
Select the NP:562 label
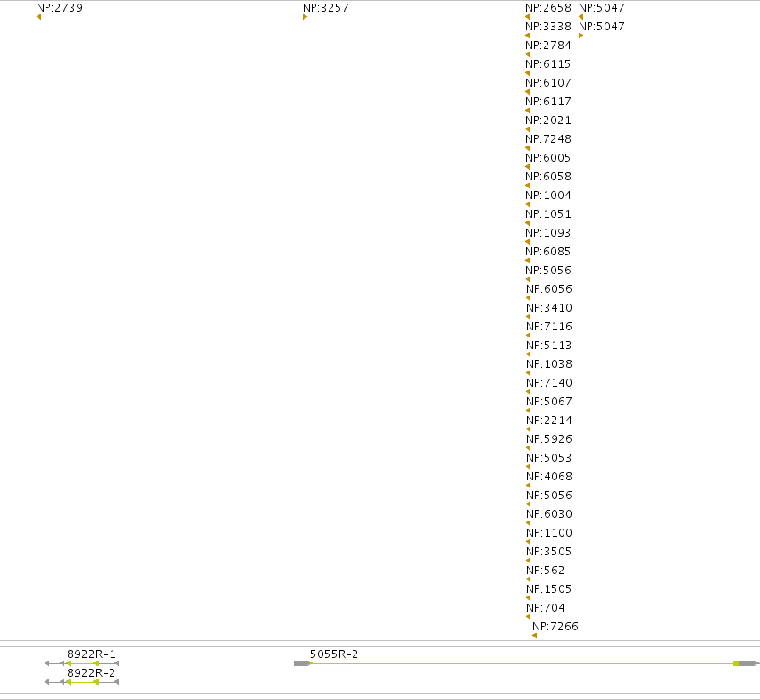[546, 571]
